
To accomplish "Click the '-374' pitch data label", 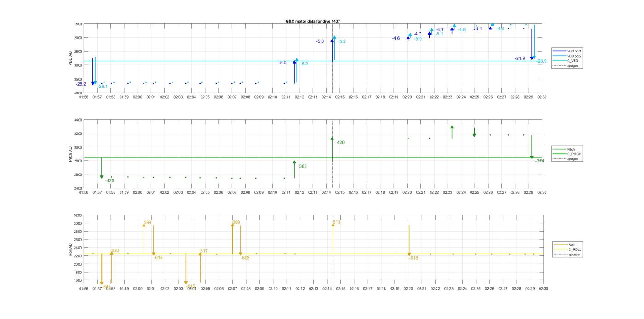I will pos(540,161).
